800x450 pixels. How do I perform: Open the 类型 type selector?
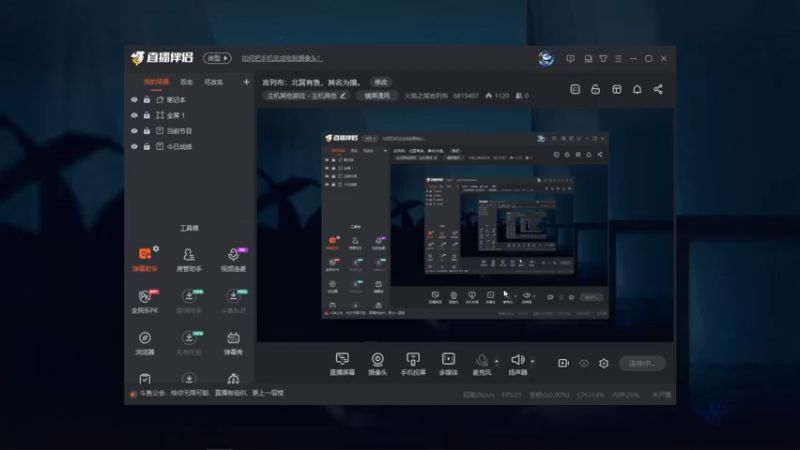tap(217, 58)
